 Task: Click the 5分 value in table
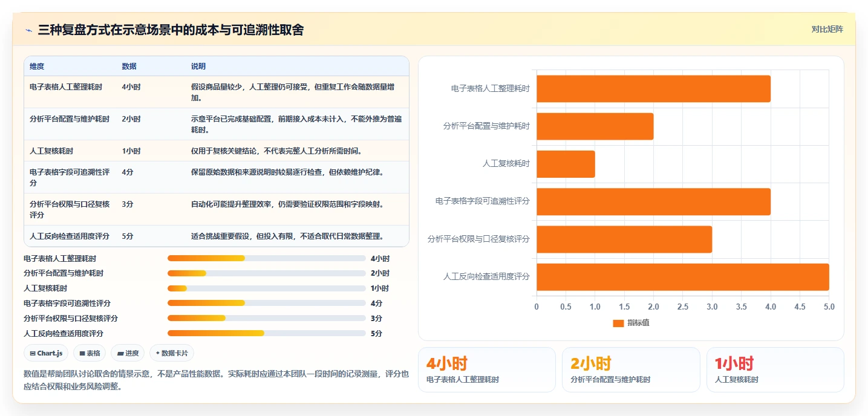point(128,236)
